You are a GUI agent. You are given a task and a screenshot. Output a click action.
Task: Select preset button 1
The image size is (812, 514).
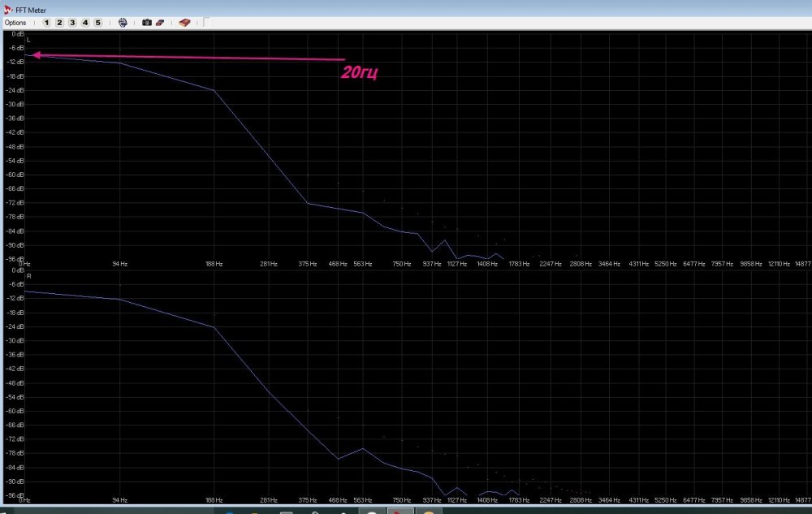pyautogui.click(x=46, y=23)
